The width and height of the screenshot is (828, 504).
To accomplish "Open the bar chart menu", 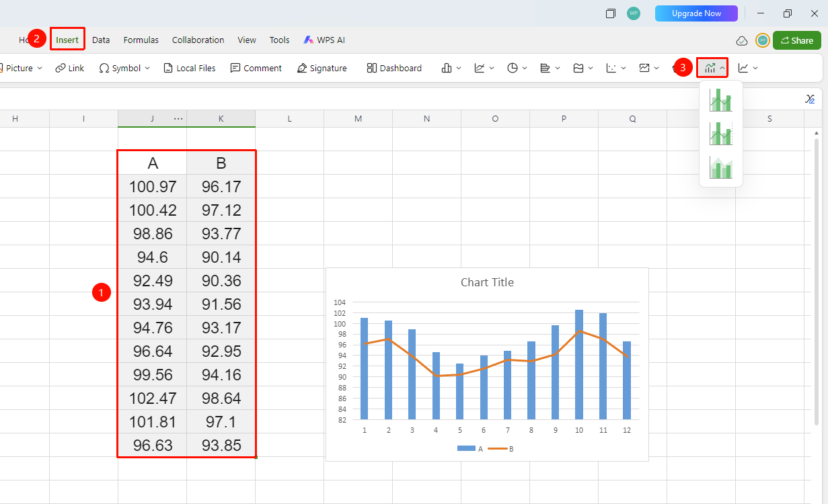I will point(550,68).
